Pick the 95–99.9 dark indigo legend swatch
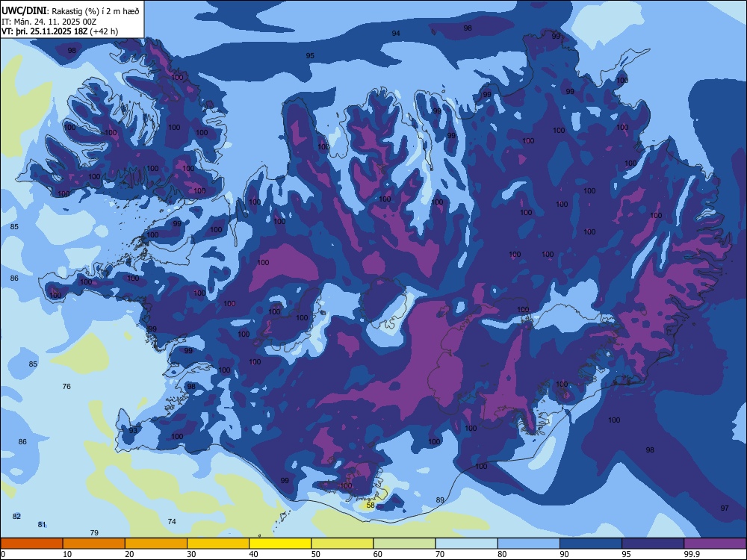This screenshot has width=747, height=560. click(653, 544)
